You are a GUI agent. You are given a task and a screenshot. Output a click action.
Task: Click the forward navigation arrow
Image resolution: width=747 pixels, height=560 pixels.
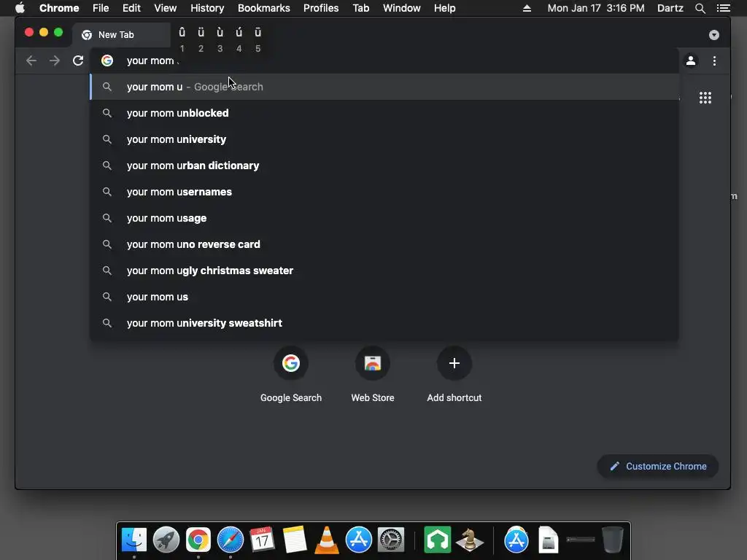coord(55,61)
